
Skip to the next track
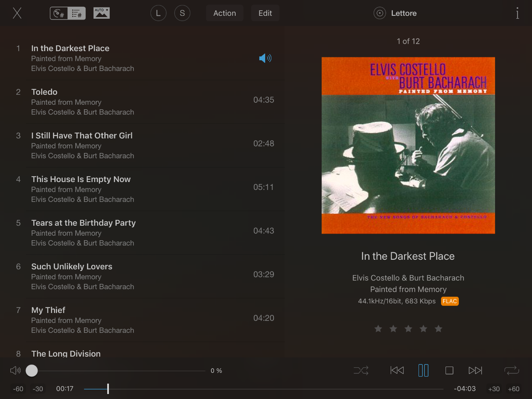point(475,370)
